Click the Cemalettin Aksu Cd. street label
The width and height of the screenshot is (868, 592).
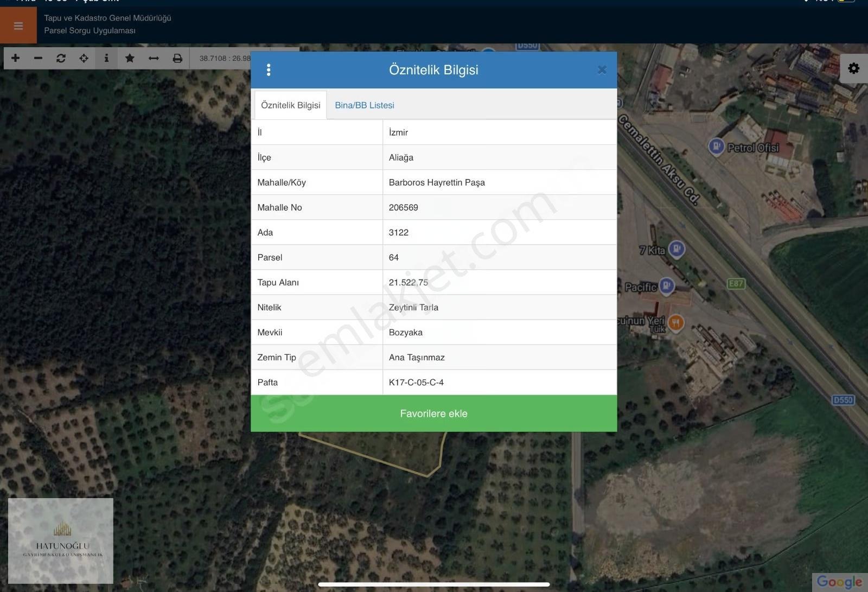(659, 160)
